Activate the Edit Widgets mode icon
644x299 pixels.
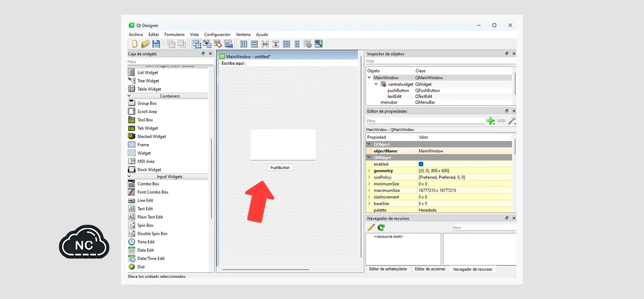[197, 44]
